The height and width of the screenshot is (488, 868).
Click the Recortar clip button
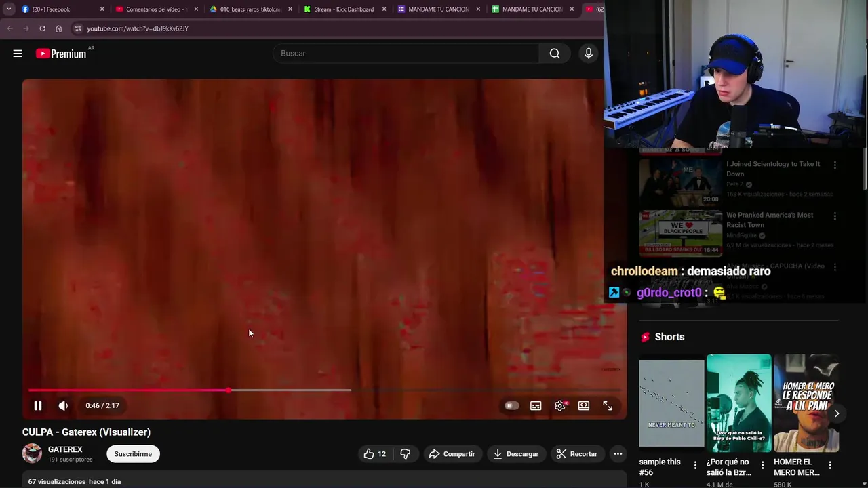pyautogui.click(x=576, y=454)
